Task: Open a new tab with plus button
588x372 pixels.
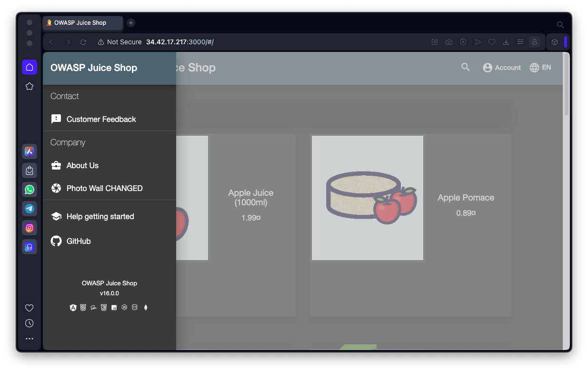Action: [x=131, y=23]
